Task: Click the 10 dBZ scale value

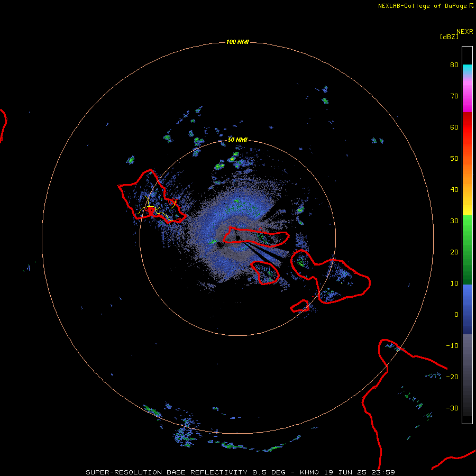Action: coord(454,283)
